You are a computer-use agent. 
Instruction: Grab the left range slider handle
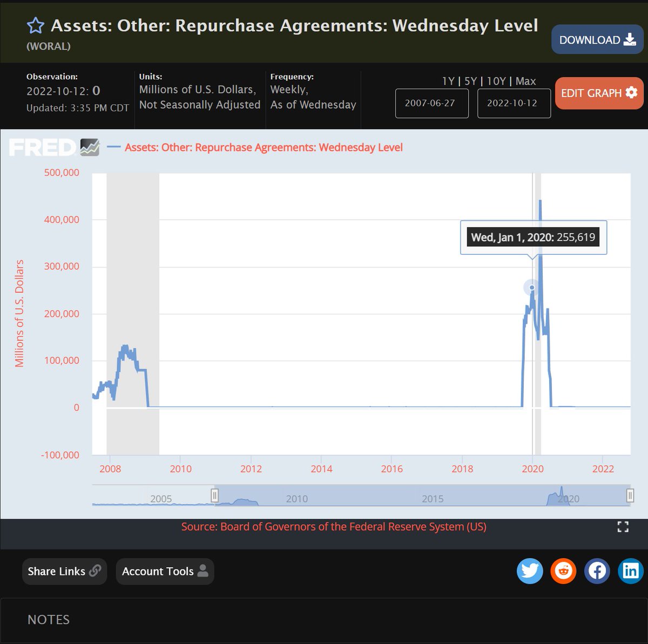214,495
